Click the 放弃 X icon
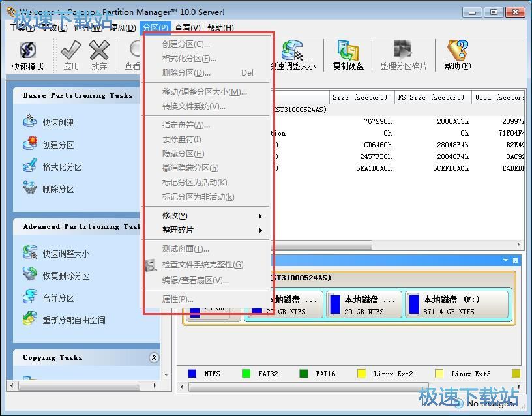The height and width of the screenshot is (416, 532). (x=99, y=50)
